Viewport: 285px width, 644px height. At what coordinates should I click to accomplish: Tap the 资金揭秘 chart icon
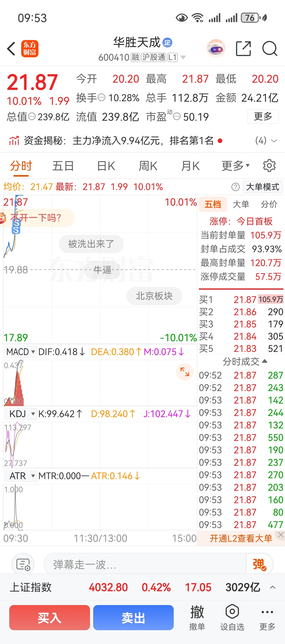[14, 140]
